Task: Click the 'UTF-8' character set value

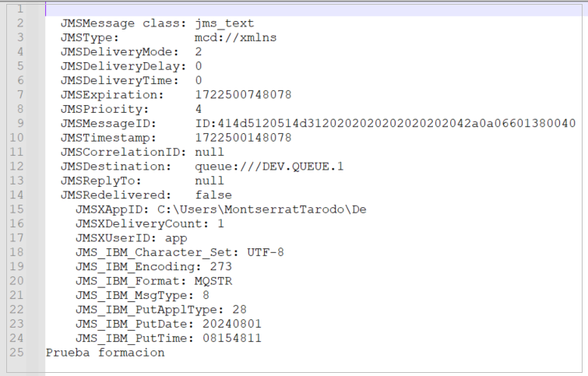Action: click(266, 252)
